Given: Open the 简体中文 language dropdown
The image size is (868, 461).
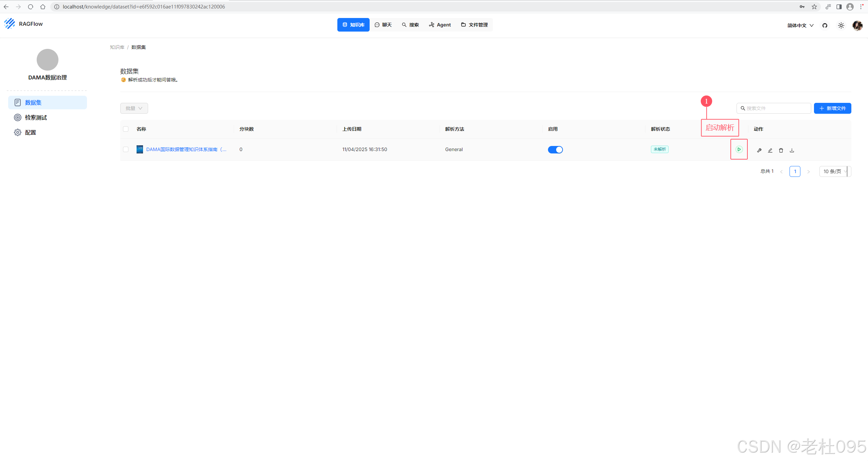Looking at the screenshot, I should pos(800,25).
